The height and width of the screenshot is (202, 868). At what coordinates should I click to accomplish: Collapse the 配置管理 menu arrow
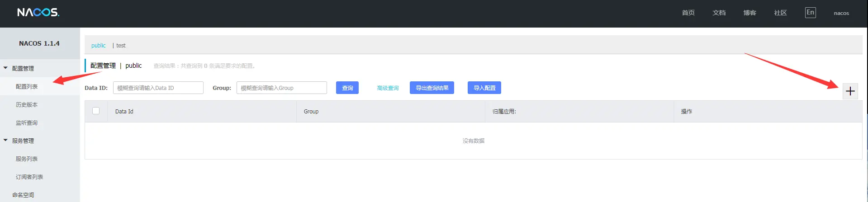(5, 68)
